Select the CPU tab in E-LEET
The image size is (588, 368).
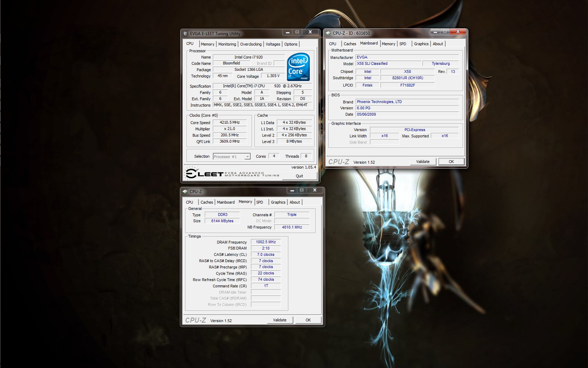[x=190, y=43]
